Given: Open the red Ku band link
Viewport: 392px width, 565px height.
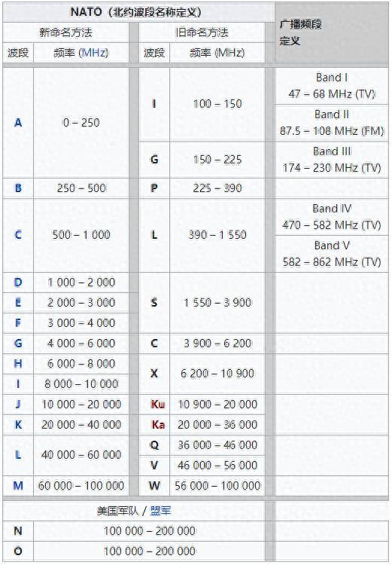Looking at the screenshot, I should (158, 405).
